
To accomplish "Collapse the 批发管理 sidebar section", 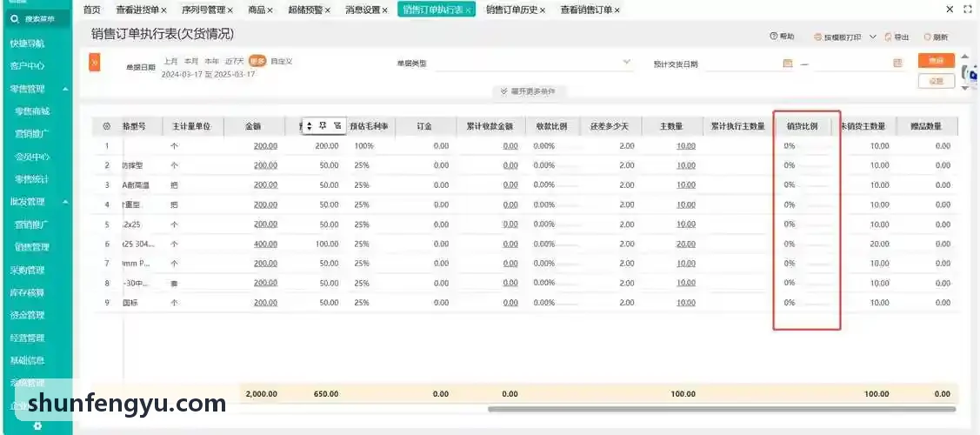I will [x=65, y=202].
